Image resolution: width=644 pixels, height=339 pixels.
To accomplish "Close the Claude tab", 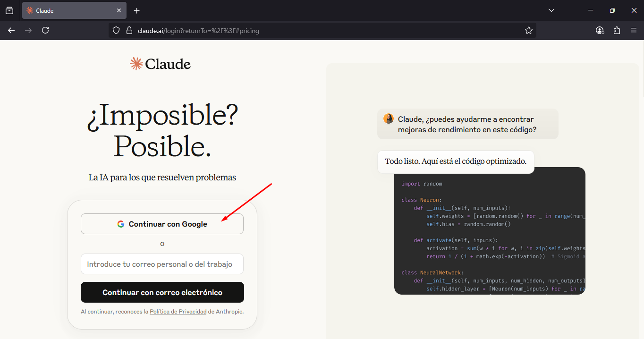I will pos(119,10).
